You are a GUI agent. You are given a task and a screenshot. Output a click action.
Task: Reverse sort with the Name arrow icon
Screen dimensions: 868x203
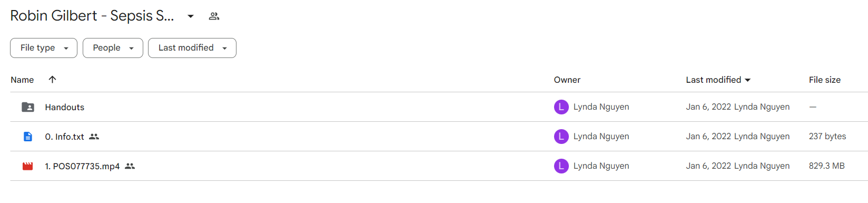(x=52, y=80)
